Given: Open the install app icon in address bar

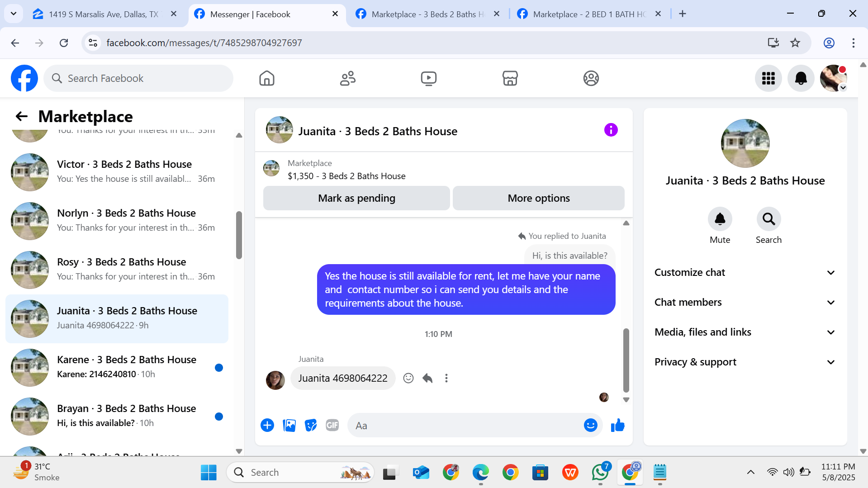Looking at the screenshot, I should [773, 43].
